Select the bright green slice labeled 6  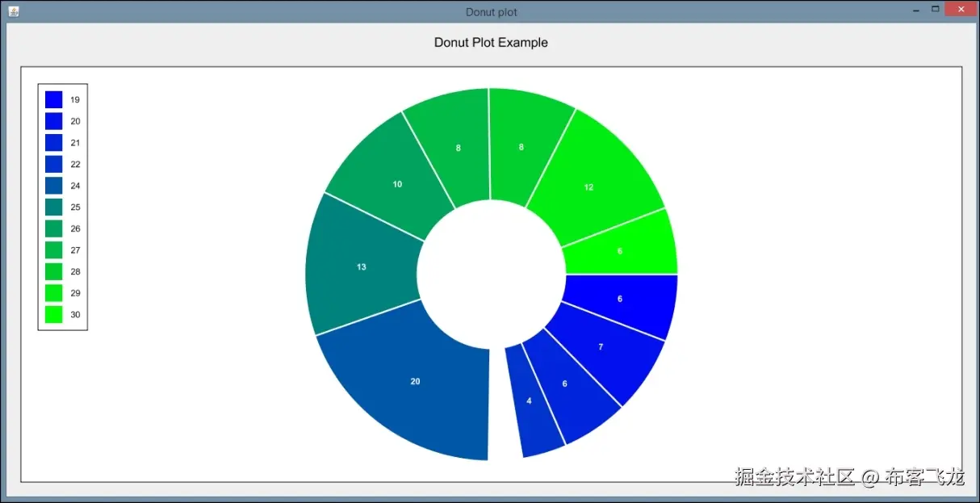622,252
